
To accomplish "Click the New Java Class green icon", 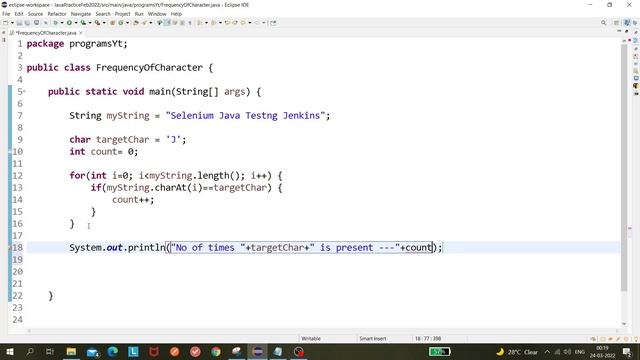I will (121, 23).
